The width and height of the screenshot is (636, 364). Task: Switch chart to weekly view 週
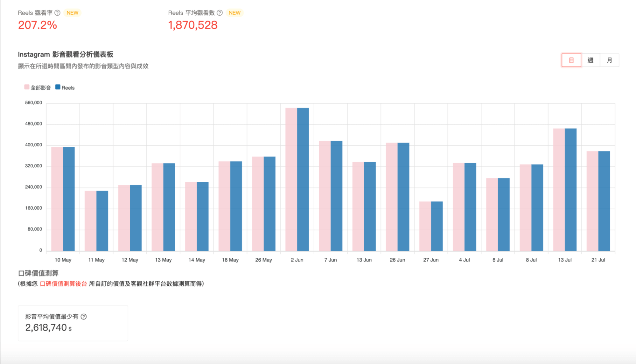click(591, 60)
